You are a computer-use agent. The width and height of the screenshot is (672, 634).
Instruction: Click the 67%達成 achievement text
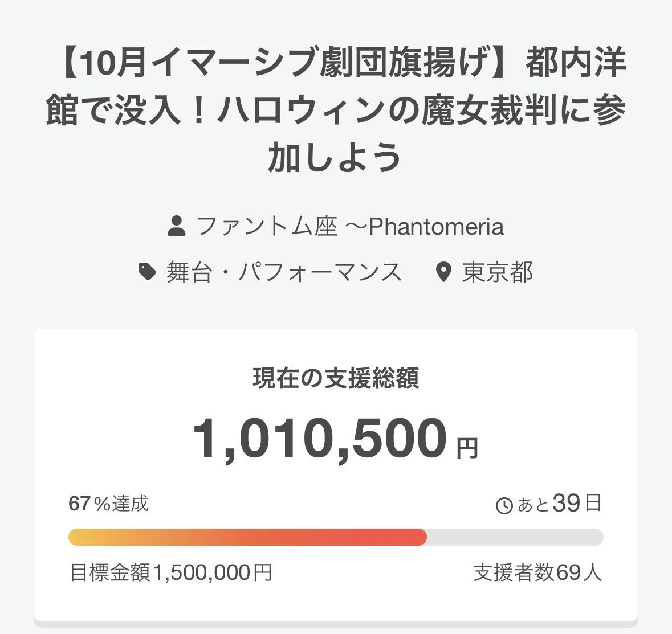[x=108, y=504]
